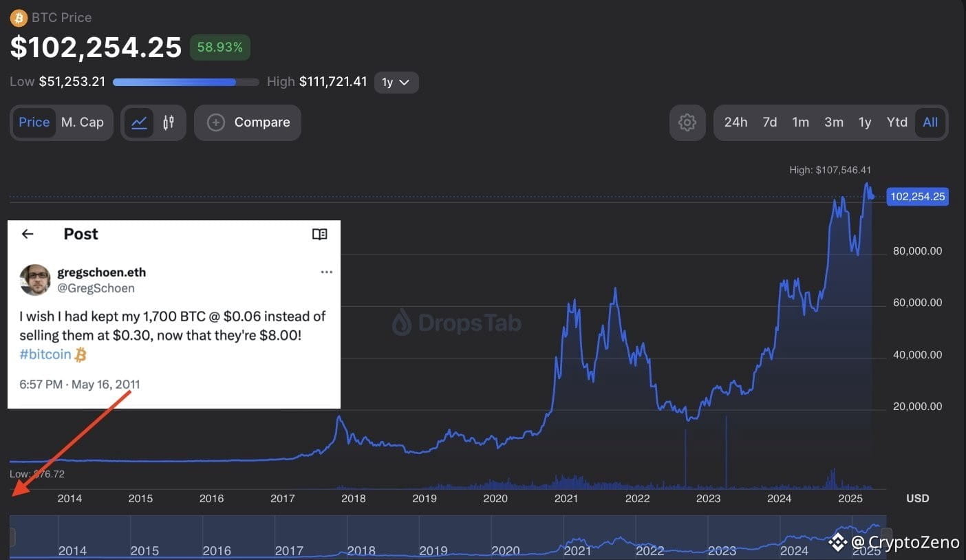Click the @GregSchoen handle
966x560 pixels.
96,288
